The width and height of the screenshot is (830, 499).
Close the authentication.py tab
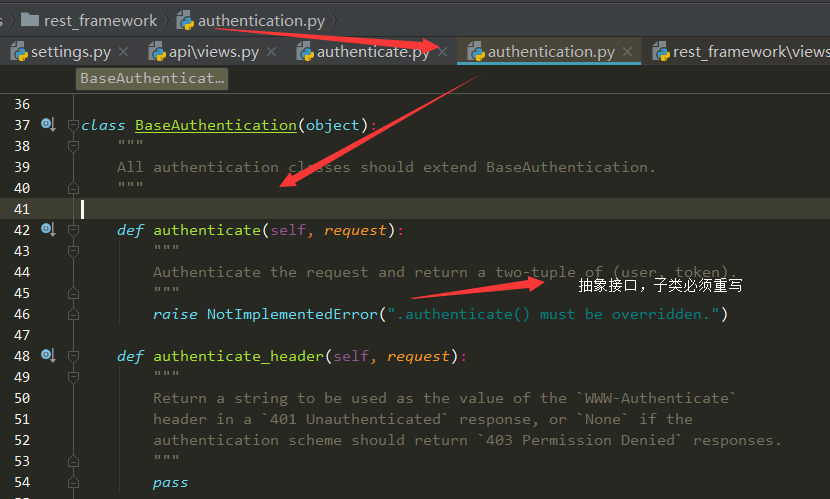627,52
